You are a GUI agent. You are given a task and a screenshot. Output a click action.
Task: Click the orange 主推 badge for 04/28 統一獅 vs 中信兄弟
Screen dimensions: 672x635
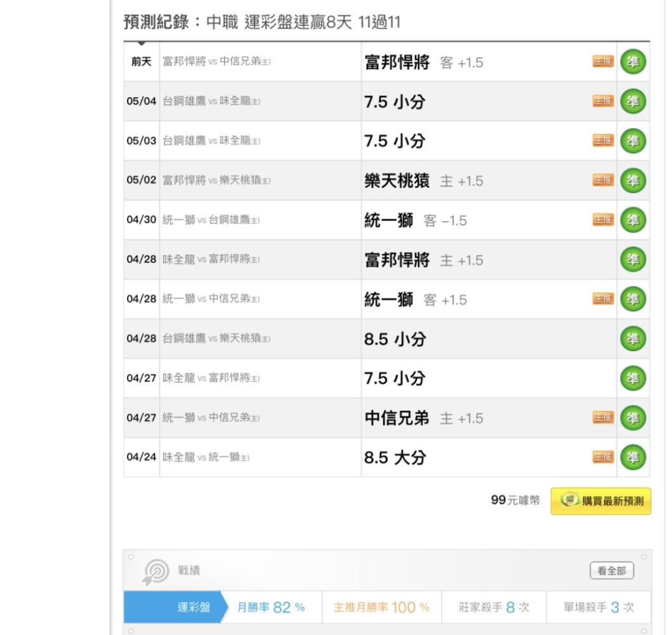tap(603, 299)
